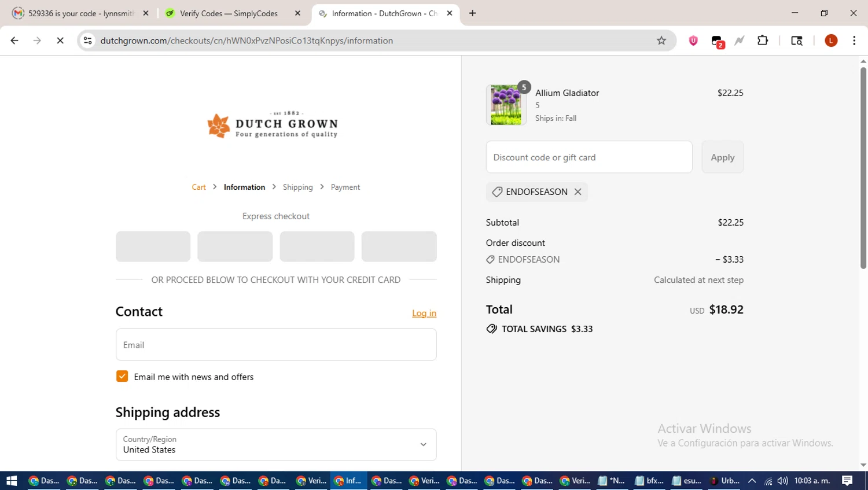Click the Allium Gladiator product thumbnail
This screenshot has height=490, width=868.
click(x=506, y=105)
